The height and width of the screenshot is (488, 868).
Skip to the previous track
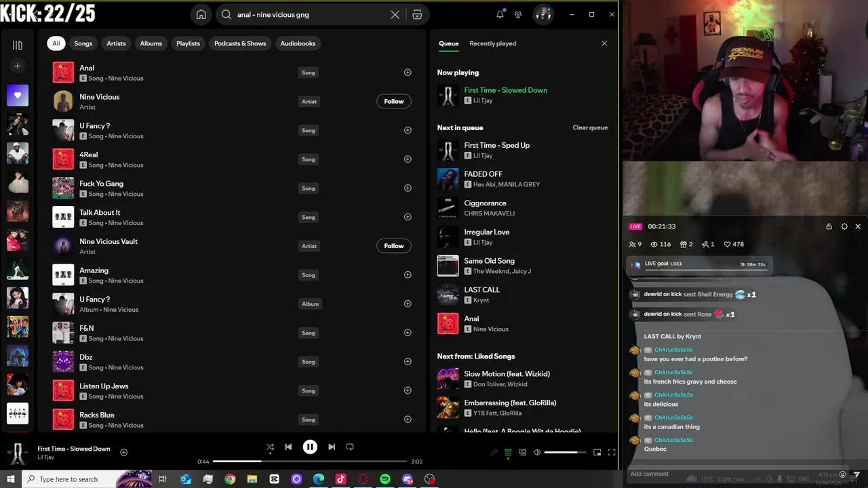288,447
